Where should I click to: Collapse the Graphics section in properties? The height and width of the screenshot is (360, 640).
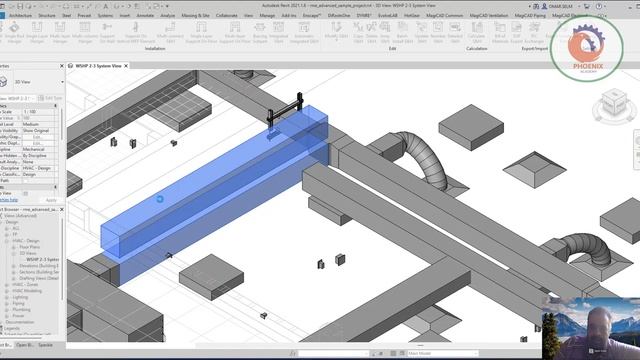(x=56, y=105)
